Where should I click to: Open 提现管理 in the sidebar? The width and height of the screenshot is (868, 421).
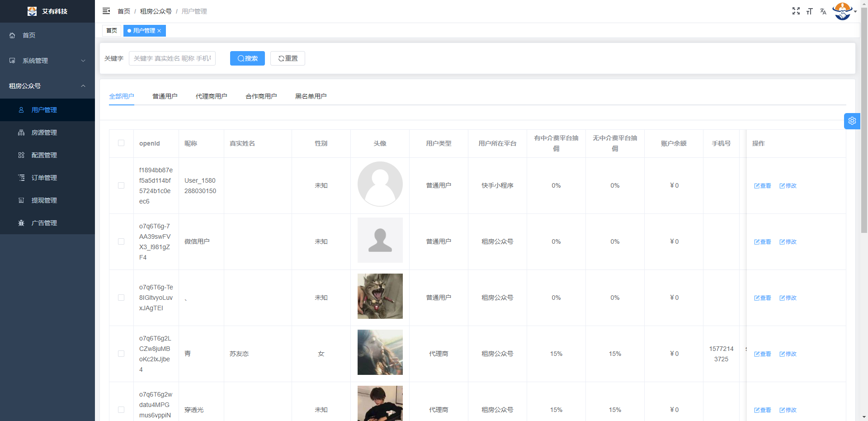47,200
